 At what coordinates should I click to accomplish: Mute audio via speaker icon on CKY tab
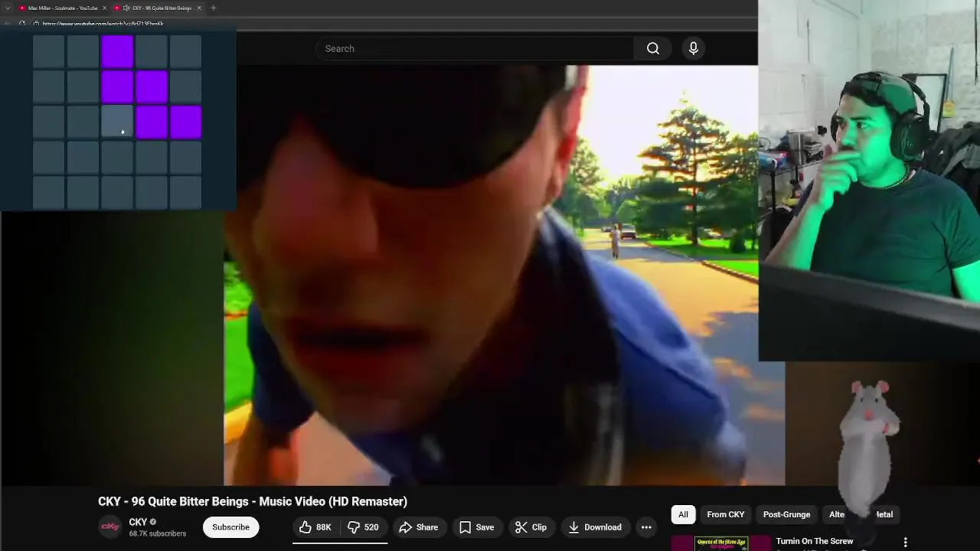coord(126,8)
